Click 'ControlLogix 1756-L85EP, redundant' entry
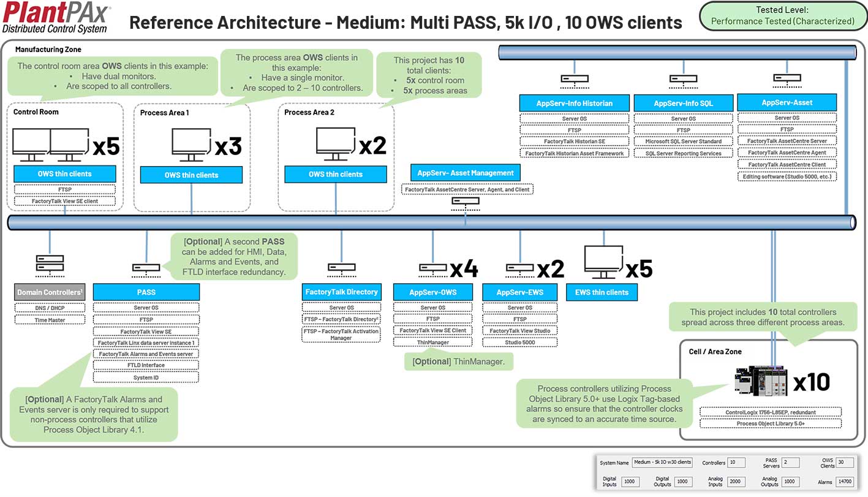The width and height of the screenshot is (868, 497). tap(771, 412)
